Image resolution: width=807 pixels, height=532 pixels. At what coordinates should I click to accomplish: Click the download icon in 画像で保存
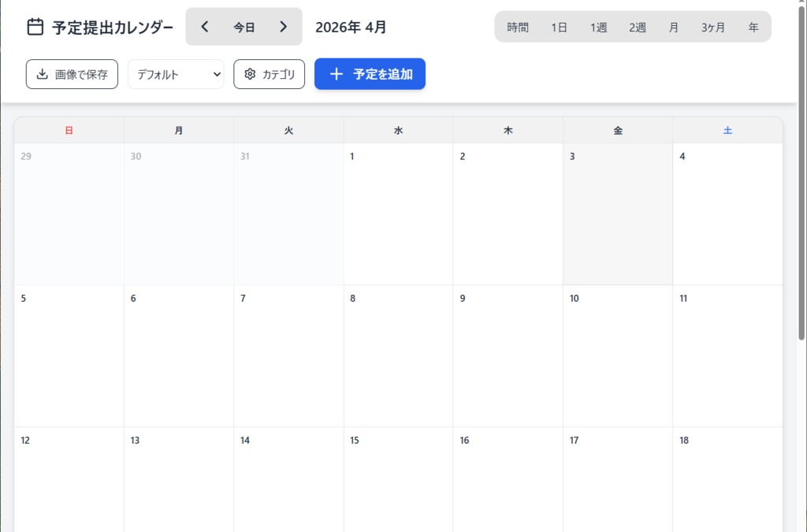coord(43,74)
